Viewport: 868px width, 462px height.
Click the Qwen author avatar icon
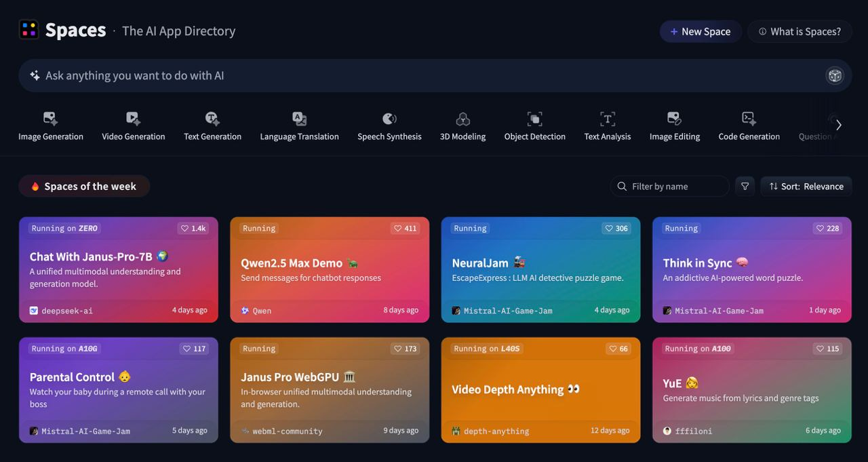coord(245,311)
